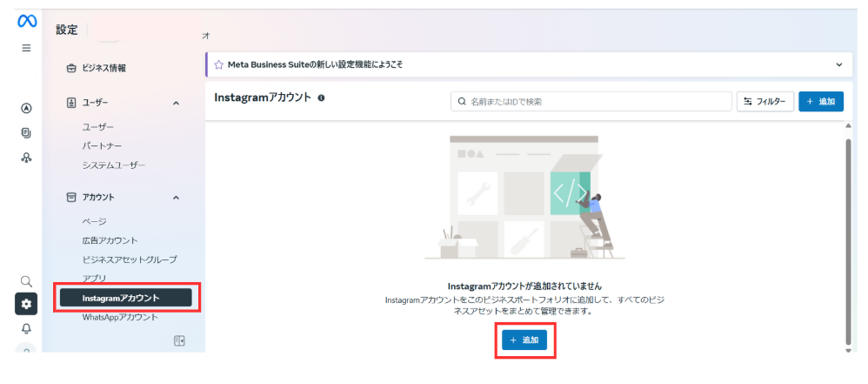
Task: Open ビジネス情報 settings
Action: pyautogui.click(x=104, y=69)
